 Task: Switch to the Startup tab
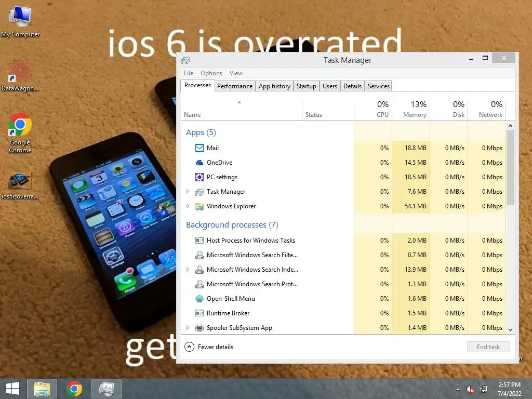pos(307,86)
